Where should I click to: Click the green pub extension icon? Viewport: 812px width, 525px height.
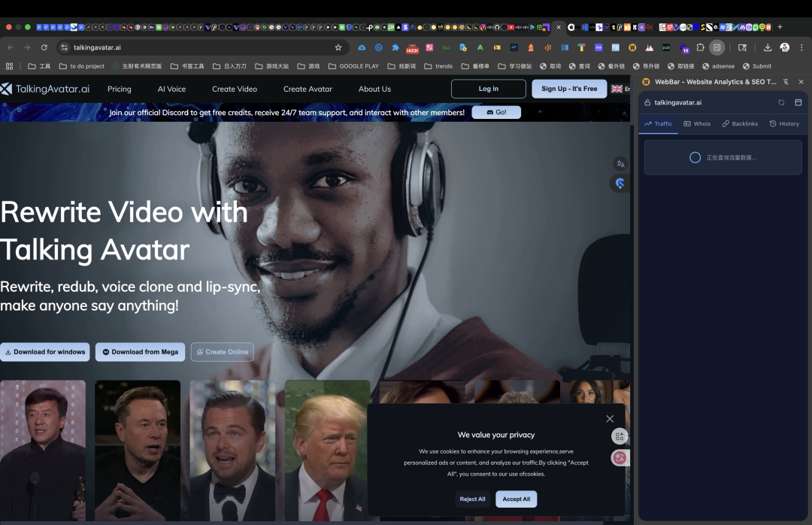(x=666, y=47)
